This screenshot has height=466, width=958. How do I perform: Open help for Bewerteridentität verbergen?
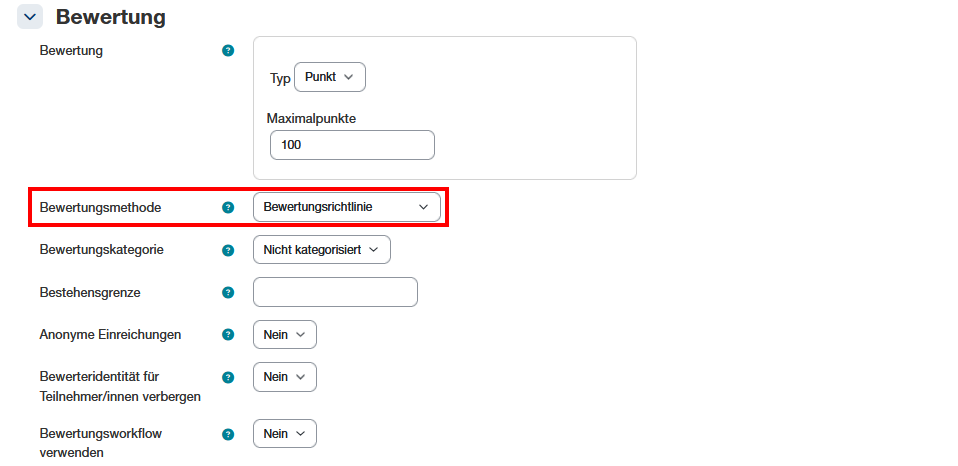[x=228, y=377]
